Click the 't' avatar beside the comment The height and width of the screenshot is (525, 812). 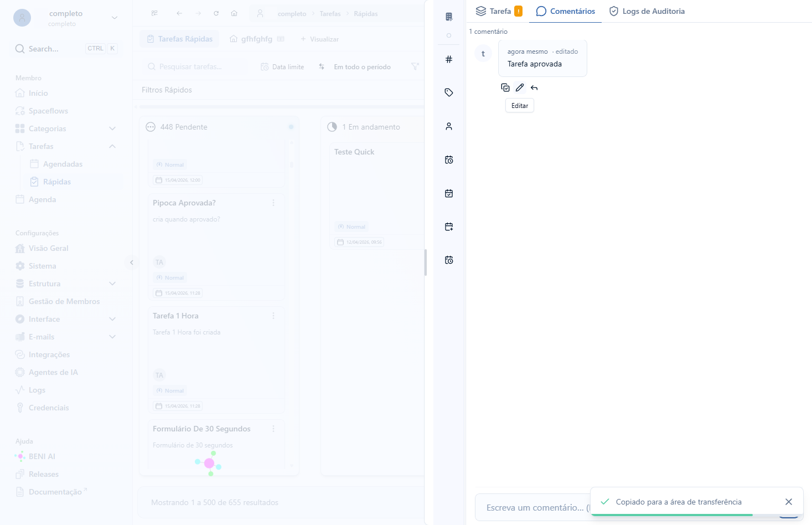[x=483, y=54]
